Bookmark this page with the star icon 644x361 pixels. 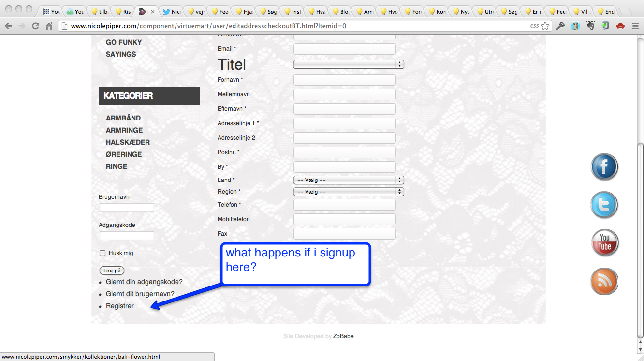(545, 26)
